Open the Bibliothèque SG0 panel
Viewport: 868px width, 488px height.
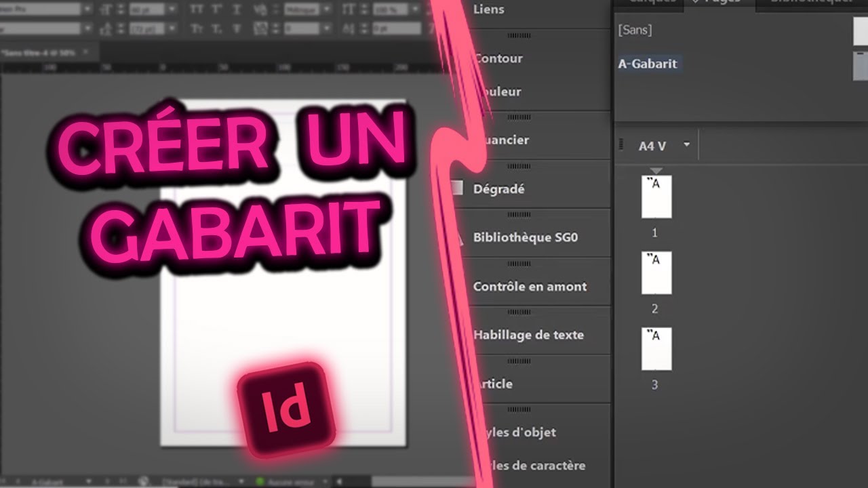pyautogui.click(x=526, y=238)
